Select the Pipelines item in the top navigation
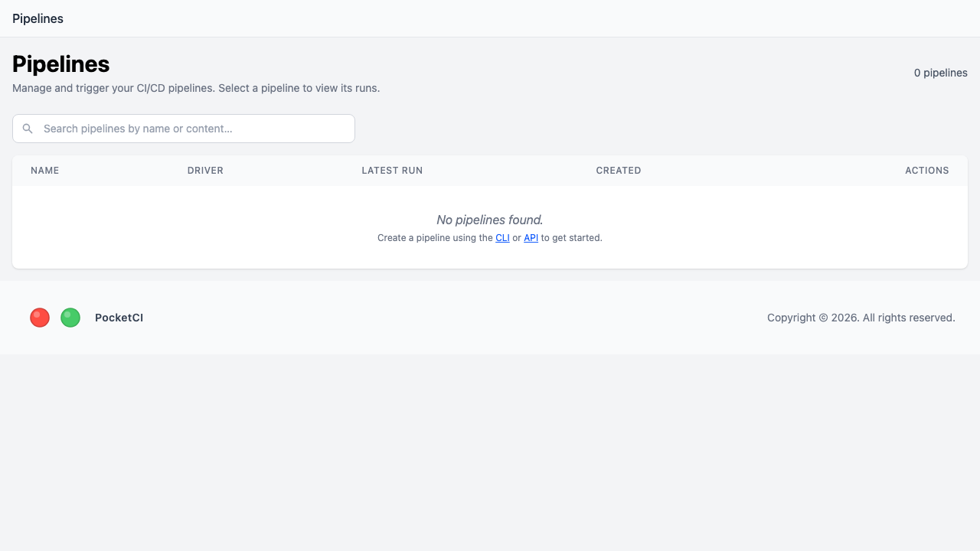The height and width of the screenshot is (551, 980). coord(38,18)
